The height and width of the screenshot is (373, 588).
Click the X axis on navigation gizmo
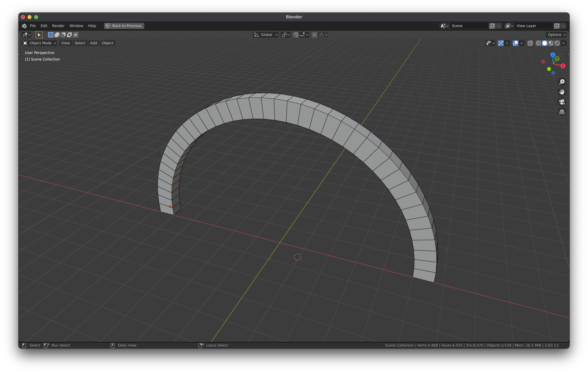tap(563, 66)
